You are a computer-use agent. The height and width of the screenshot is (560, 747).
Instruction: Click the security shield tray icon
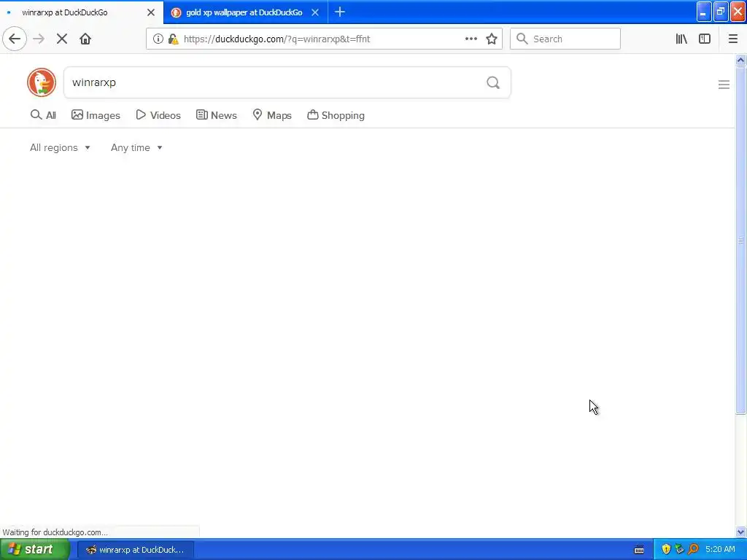(666, 549)
